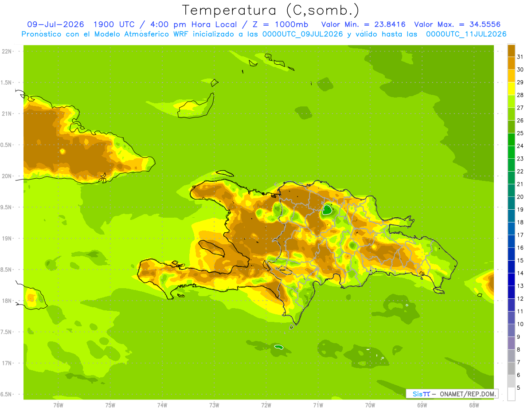Click the "68W" longitude label

click(x=474, y=405)
